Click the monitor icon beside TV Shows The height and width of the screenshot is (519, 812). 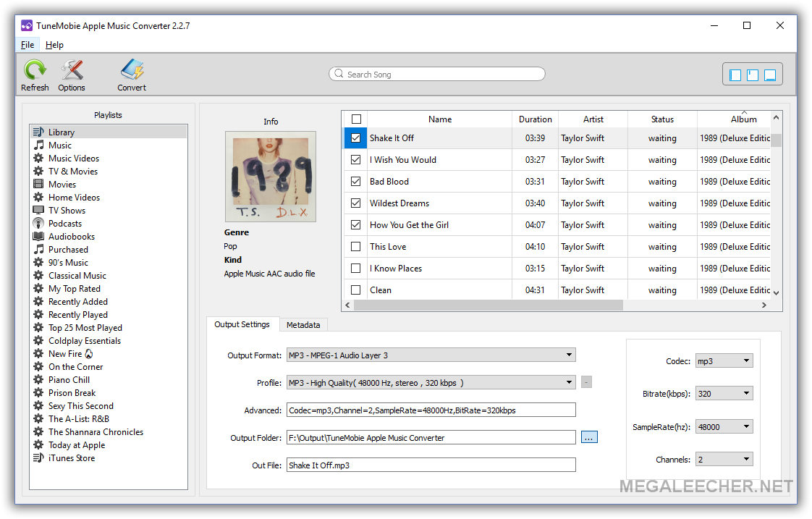[38, 210]
